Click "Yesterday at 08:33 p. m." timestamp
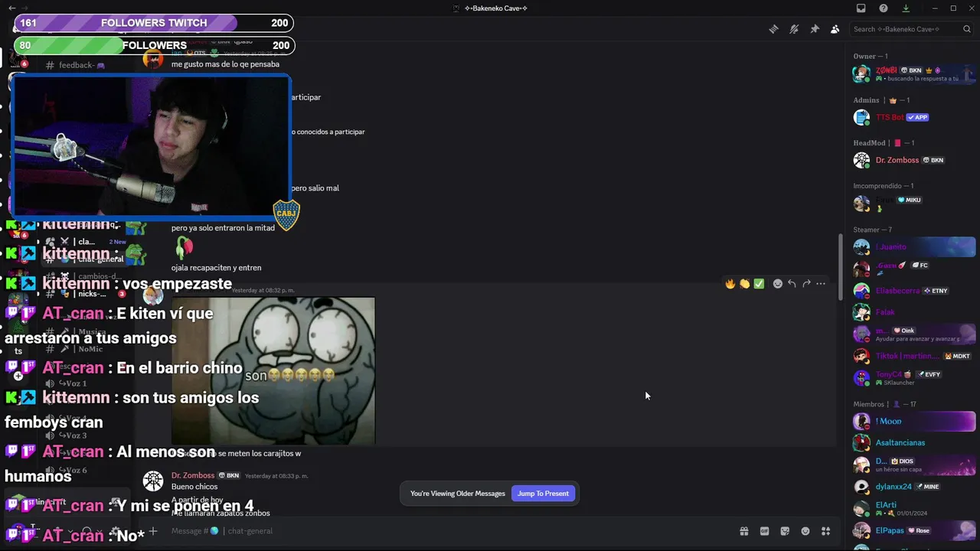This screenshot has height=551, width=980. pos(276,476)
